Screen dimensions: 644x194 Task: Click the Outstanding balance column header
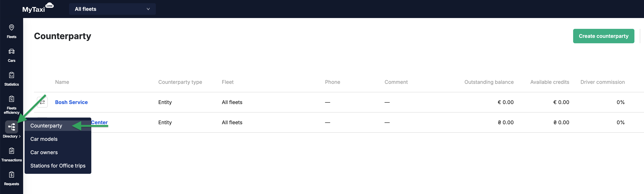tap(489, 82)
